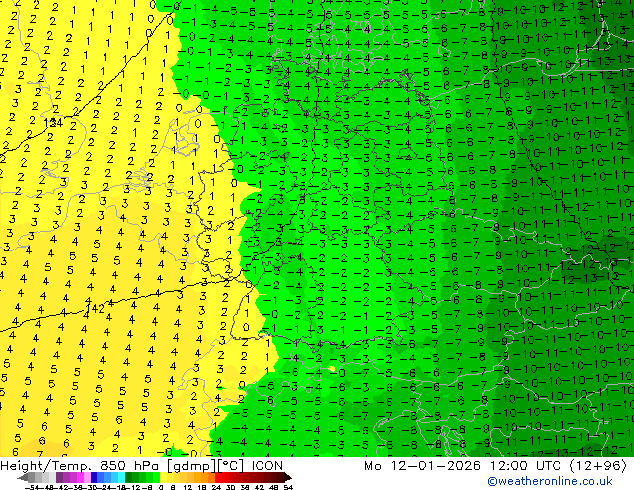The height and width of the screenshot is (490, 634).
Task: Click the grey -54 end of the color scale
Action: pos(23,477)
